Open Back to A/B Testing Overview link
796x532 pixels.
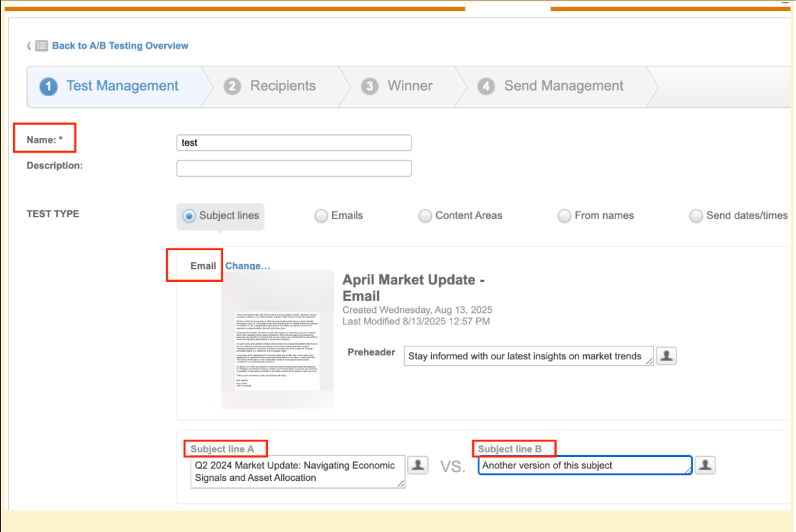pyautogui.click(x=120, y=45)
